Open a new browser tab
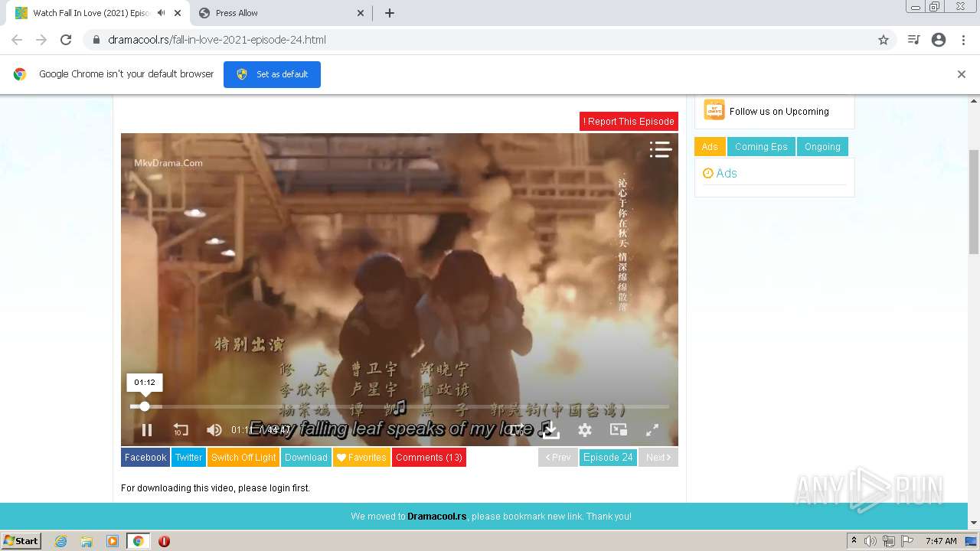 click(x=390, y=13)
